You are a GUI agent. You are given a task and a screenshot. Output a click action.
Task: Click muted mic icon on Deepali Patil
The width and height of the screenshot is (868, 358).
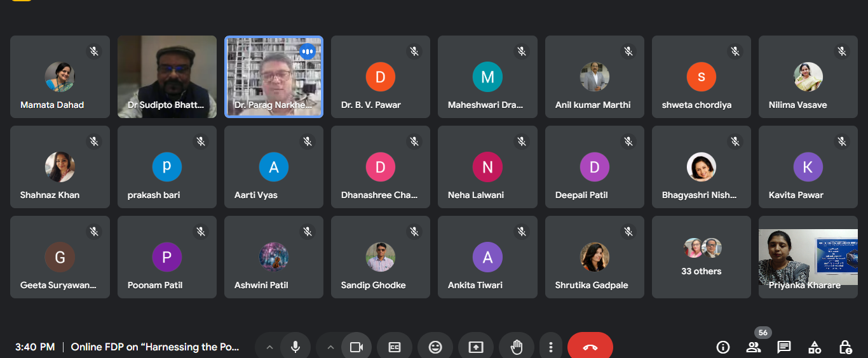point(628,142)
